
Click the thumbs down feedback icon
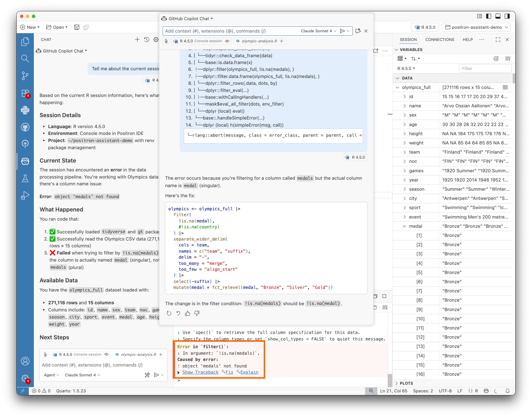pos(197,313)
